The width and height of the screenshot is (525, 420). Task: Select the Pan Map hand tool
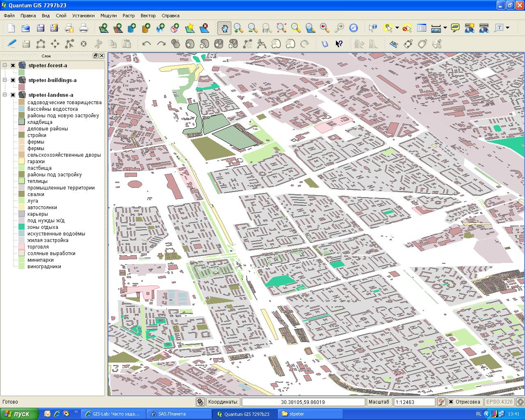(225, 28)
